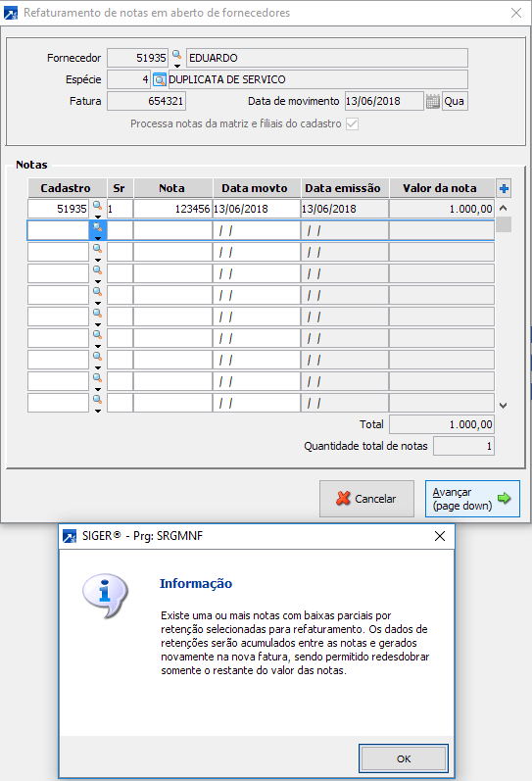Click the Cadastro column header
Screen dimensions: 532x781
(x=67, y=188)
